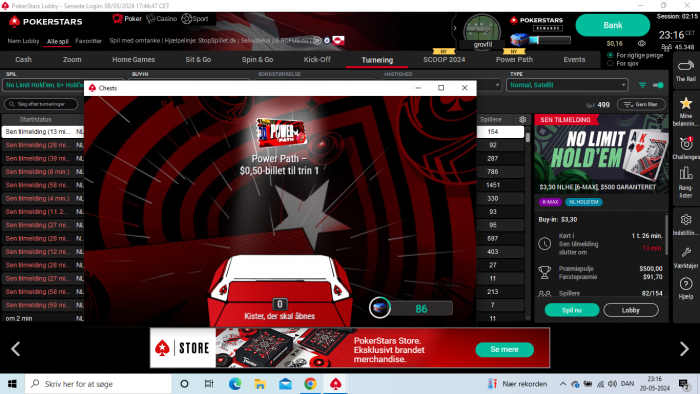Open the Ranglister leaderboard icon
Screen dimensions: 700x394
(x=686, y=173)
